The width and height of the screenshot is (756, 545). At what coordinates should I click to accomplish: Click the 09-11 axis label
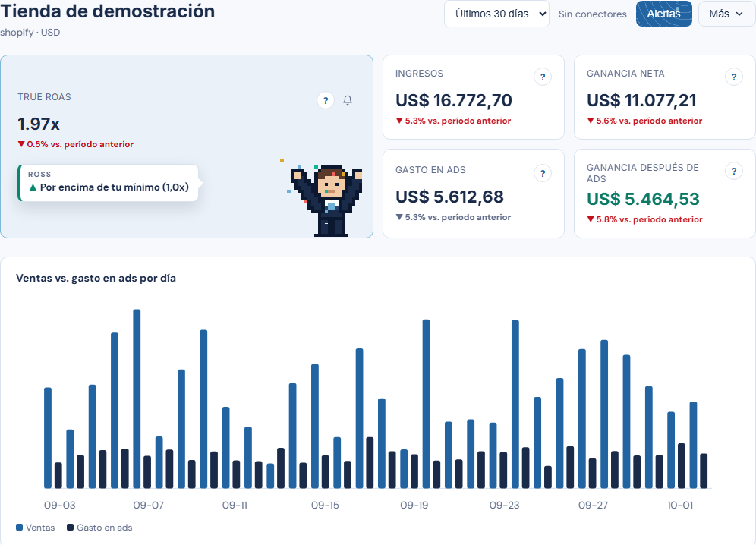tap(235, 506)
